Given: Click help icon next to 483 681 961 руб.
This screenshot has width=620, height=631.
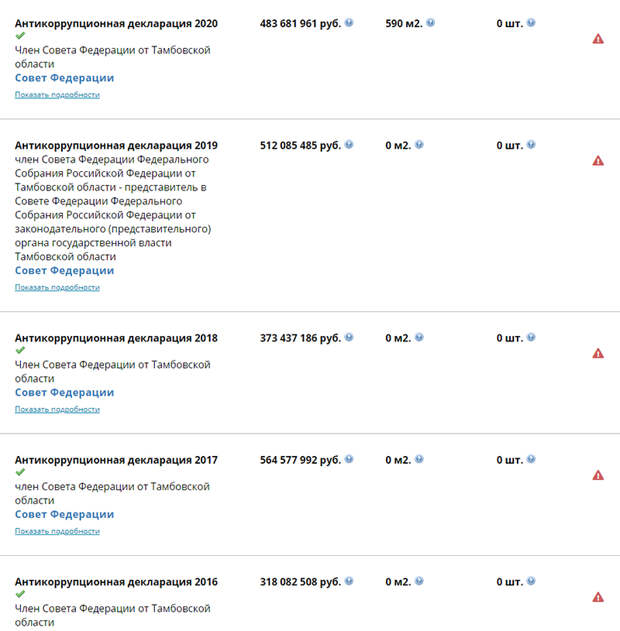Looking at the screenshot, I should coord(349,23).
